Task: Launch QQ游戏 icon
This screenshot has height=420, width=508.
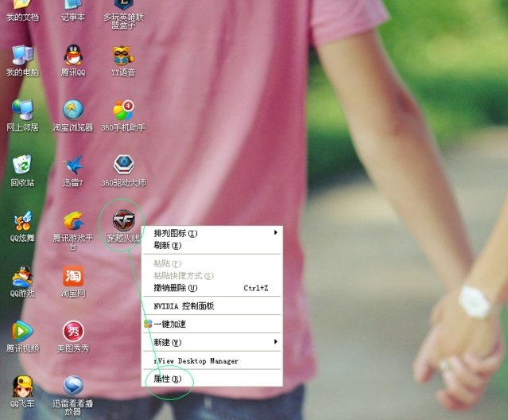Action: tap(22, 282)
